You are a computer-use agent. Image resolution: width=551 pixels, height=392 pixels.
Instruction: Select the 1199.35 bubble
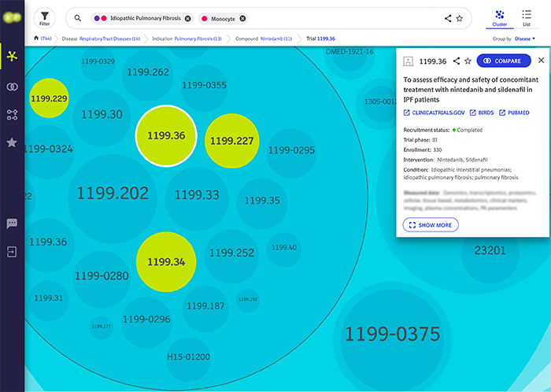click(262, 204)
